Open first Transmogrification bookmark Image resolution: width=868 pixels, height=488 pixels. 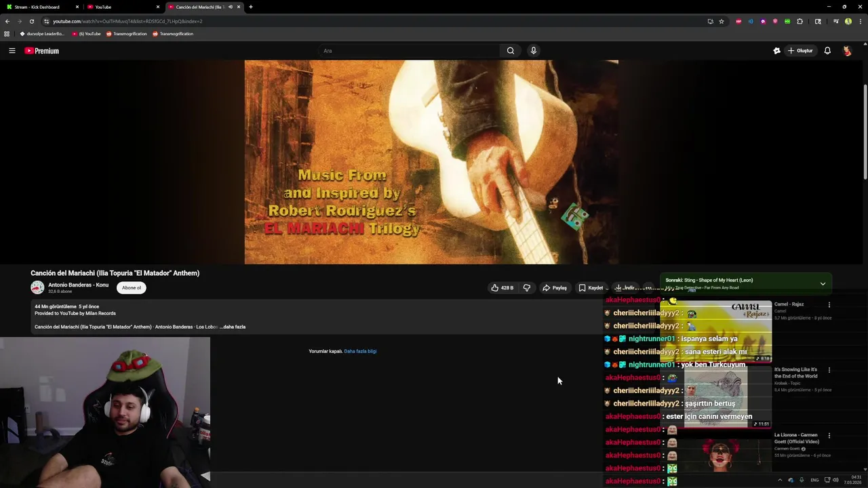(x=126, y=34)
